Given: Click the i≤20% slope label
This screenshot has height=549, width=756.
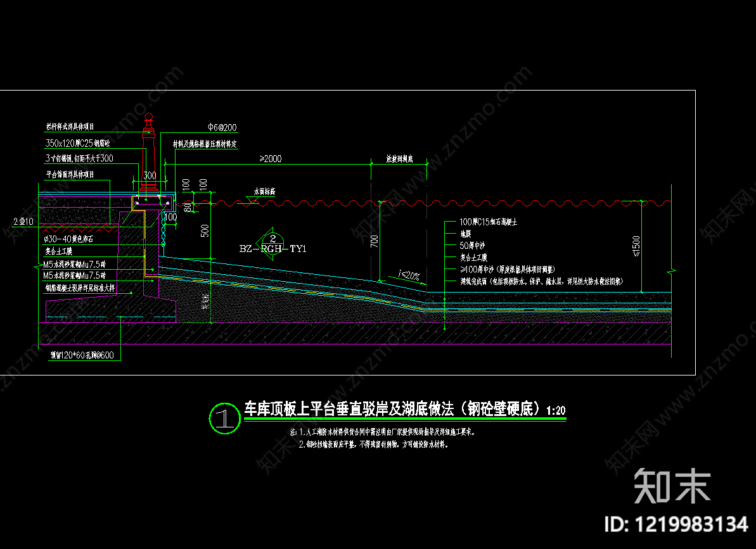Looking at the screenshot, I should coord(409,275).
